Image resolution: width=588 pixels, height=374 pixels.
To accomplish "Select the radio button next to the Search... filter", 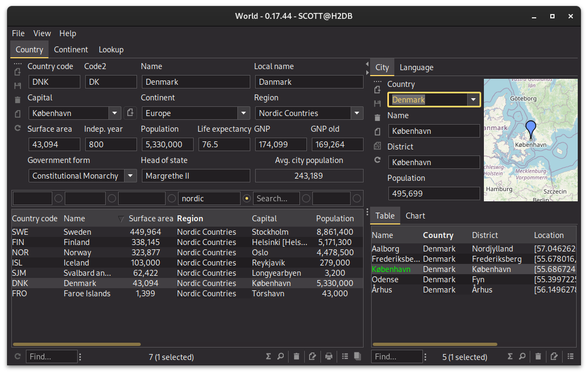I will pyautogui.click(x=306, y=199).
